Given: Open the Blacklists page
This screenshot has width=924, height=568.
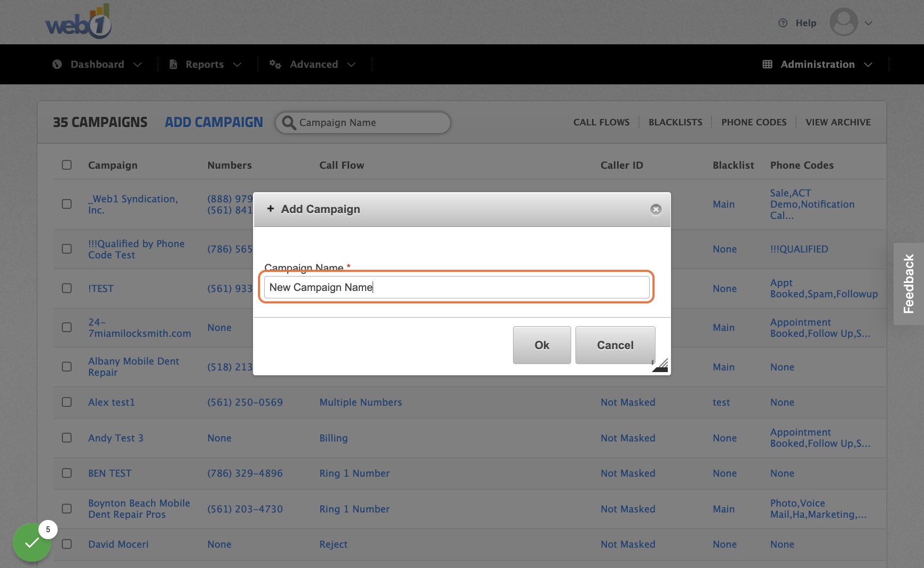Looking at the screenshot, I should point(675,122).
